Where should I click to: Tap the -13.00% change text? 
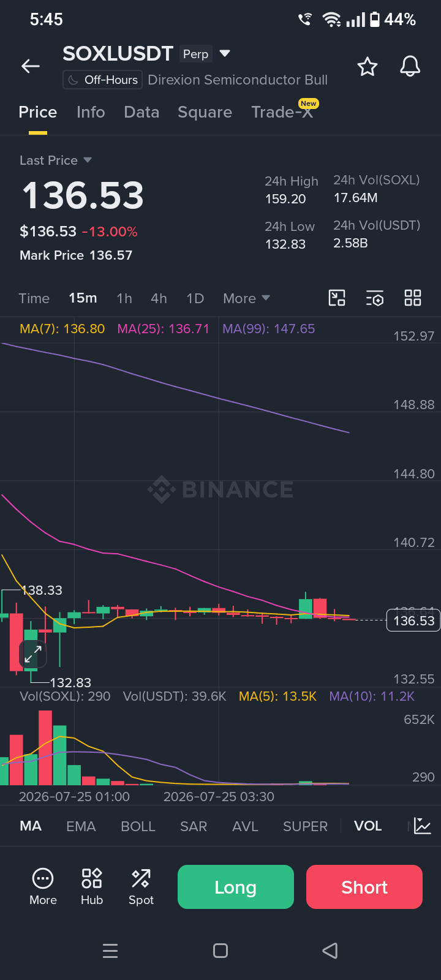tap(110, 232)
